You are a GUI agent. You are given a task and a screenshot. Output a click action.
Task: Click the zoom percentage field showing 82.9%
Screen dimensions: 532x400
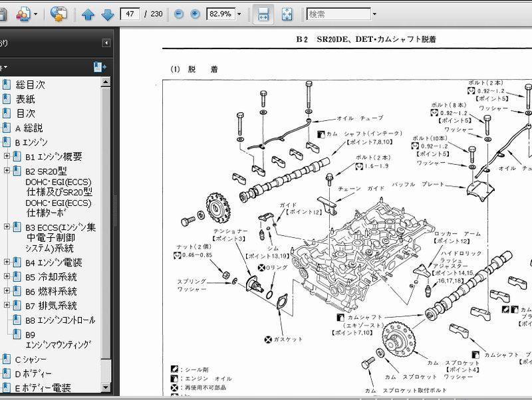[221, 14]
